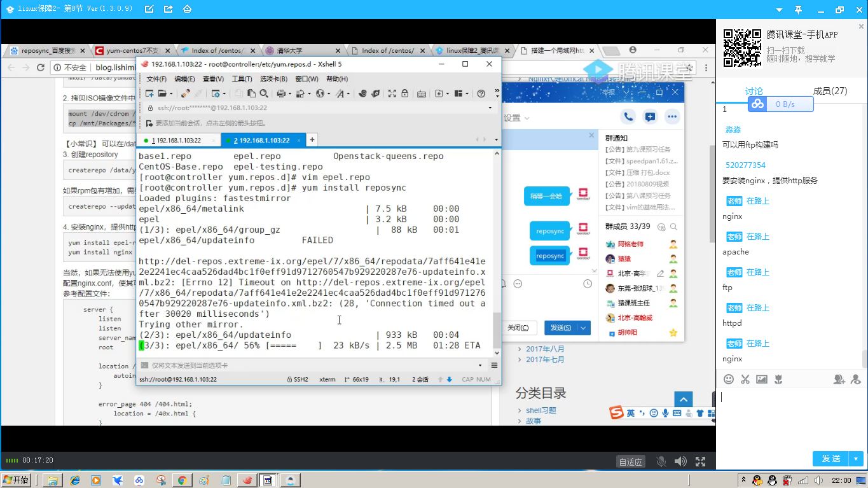
Task: Open the 2017年七月 archive link
Action: (545, 359)
